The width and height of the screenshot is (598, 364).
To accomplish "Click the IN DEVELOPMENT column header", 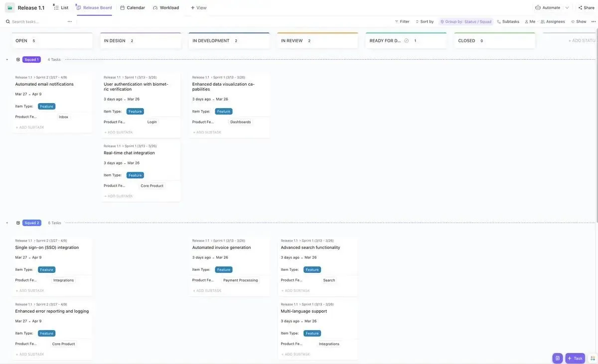I will [229, 41].
